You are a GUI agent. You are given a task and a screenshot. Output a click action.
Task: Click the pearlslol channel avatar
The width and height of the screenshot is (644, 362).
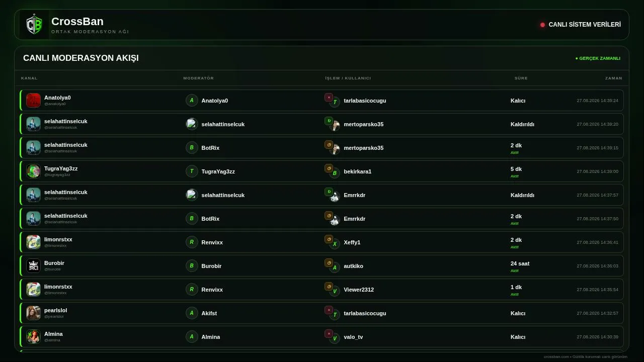pyautogui.click(x=33, y=313)
